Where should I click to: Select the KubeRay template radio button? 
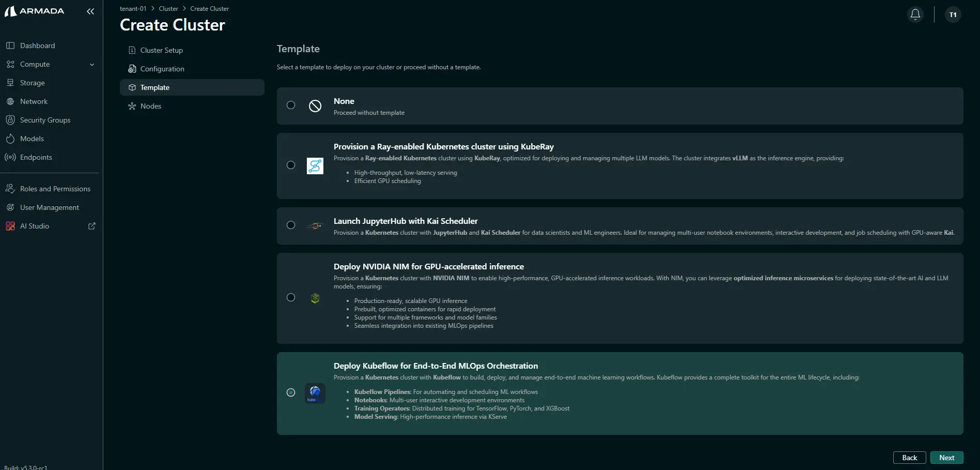(291, 165)
